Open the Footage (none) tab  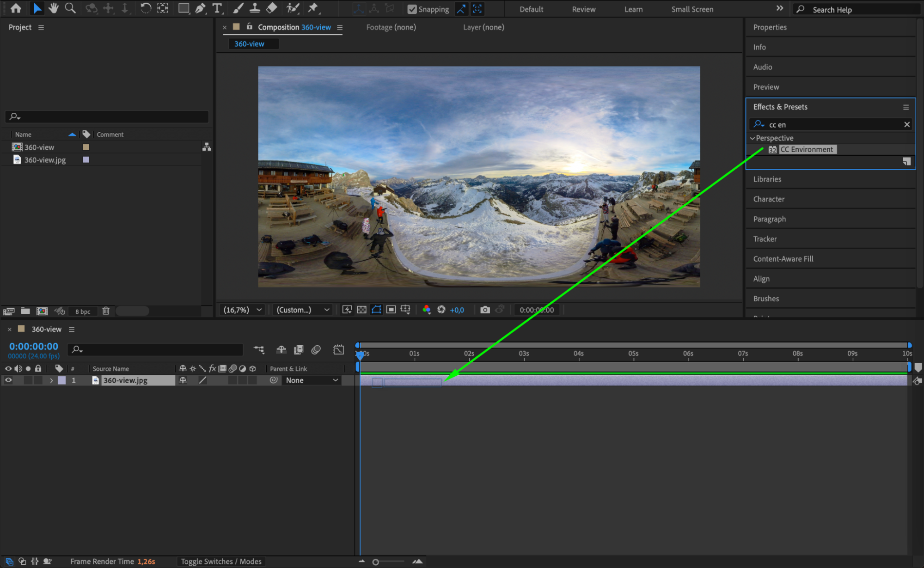[x=391, y=27]
